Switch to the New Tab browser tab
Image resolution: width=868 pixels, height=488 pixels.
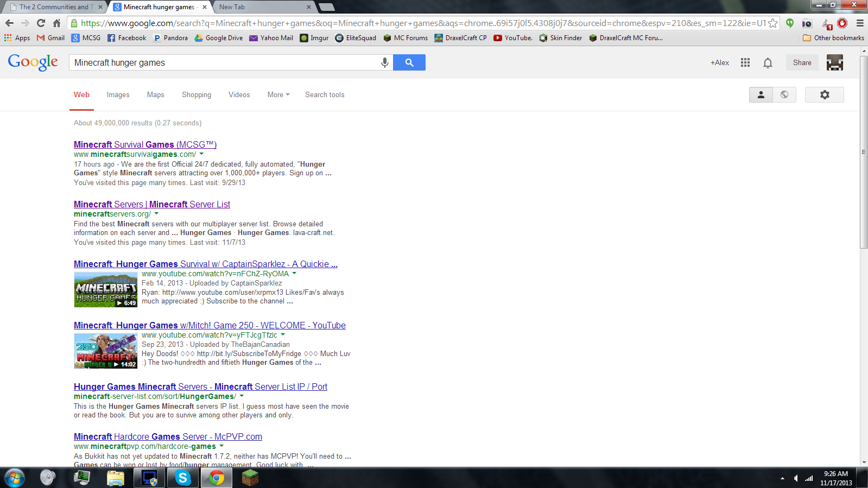[264, 7]
